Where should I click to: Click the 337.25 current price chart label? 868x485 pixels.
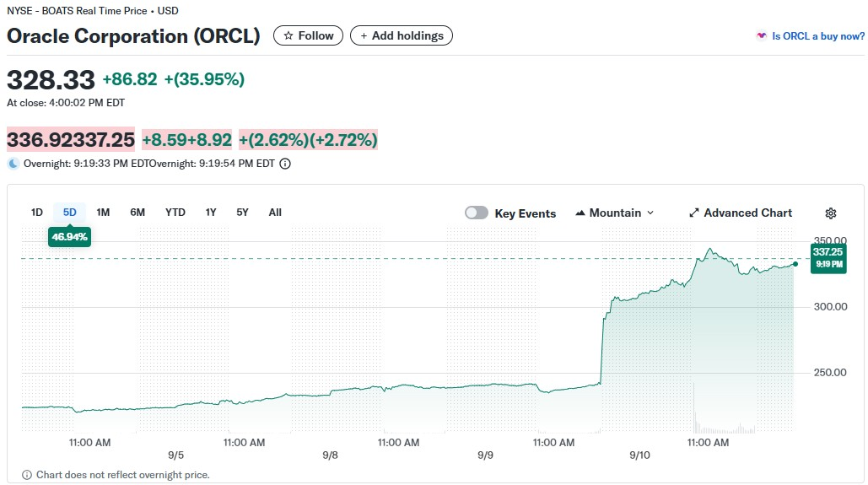click(x=828, y=258)
